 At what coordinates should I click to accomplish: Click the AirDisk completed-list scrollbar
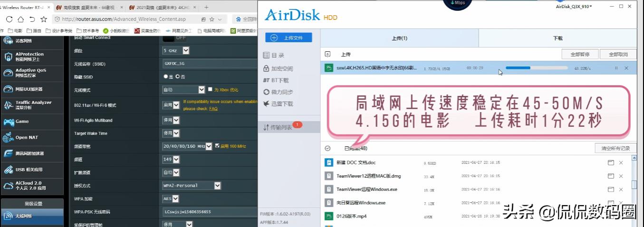click(x=634, y=184)
